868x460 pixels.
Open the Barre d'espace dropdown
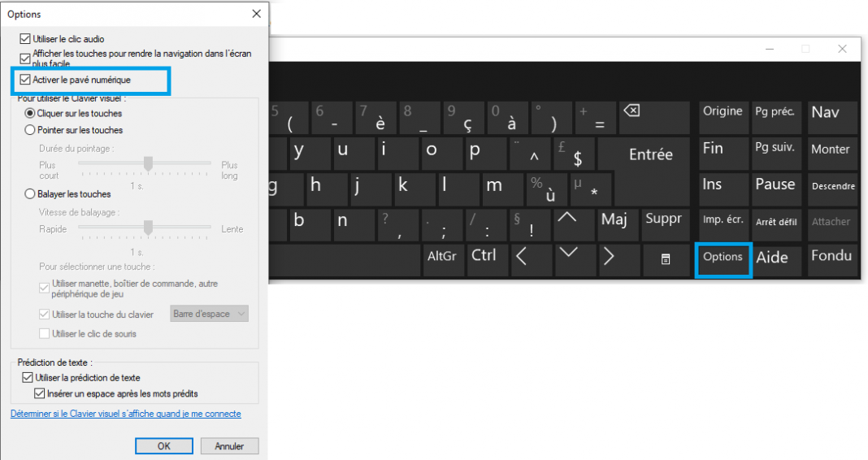[x=209, y=314]
